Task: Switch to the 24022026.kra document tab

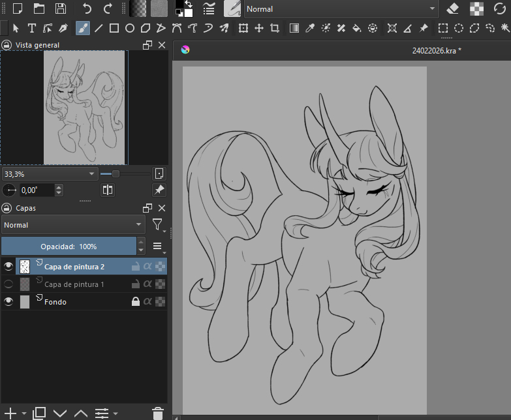Action: click(436, 50)
